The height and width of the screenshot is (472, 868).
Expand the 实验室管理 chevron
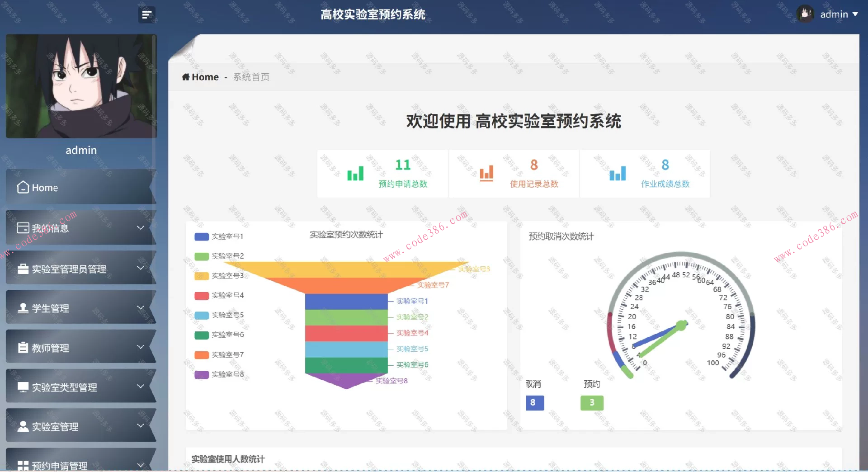click(x=141, y=425)
